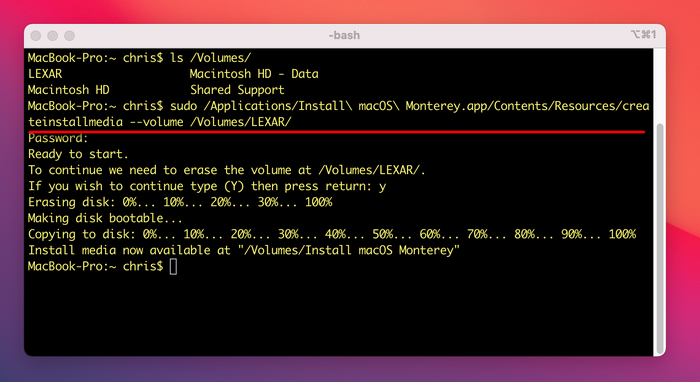
Task: Click the green zoom window button
Action: [x=69, y=36]
